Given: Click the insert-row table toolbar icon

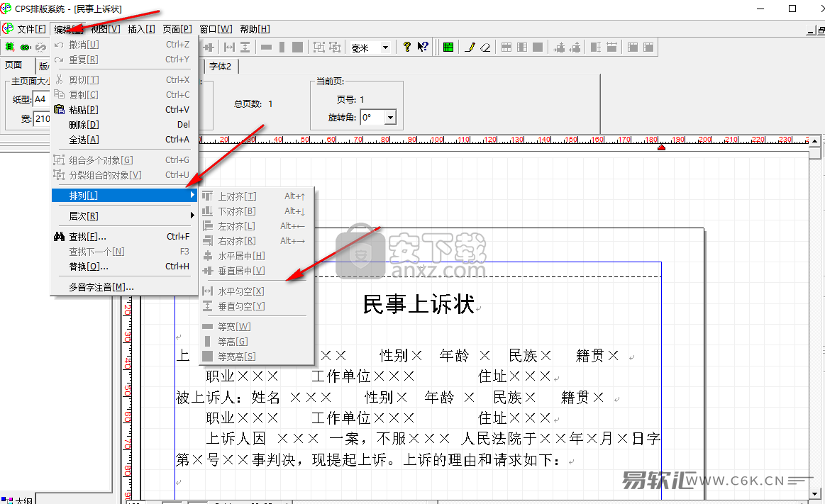Looking at the screenshot, I should coord(506,47).
